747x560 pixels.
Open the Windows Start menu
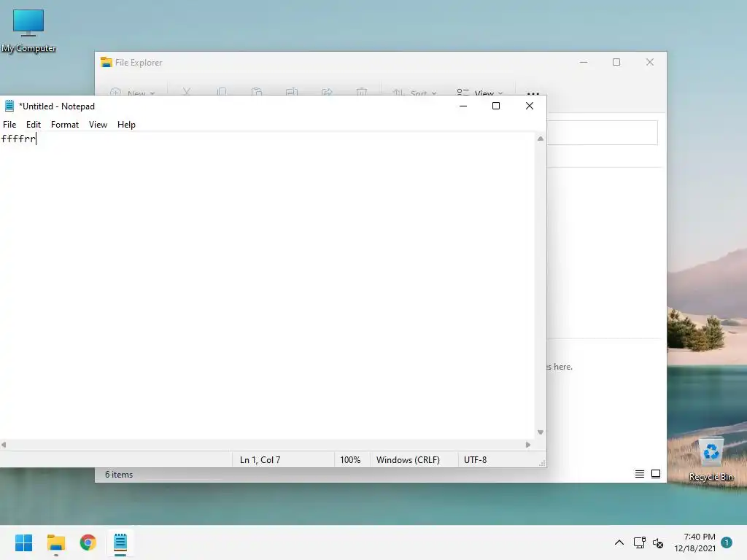[23, 542]
